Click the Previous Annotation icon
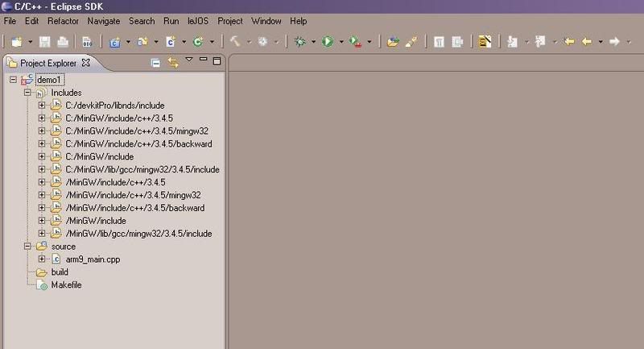Image resolution: width=644 pixels, height=349 pixels. point(540,42)
